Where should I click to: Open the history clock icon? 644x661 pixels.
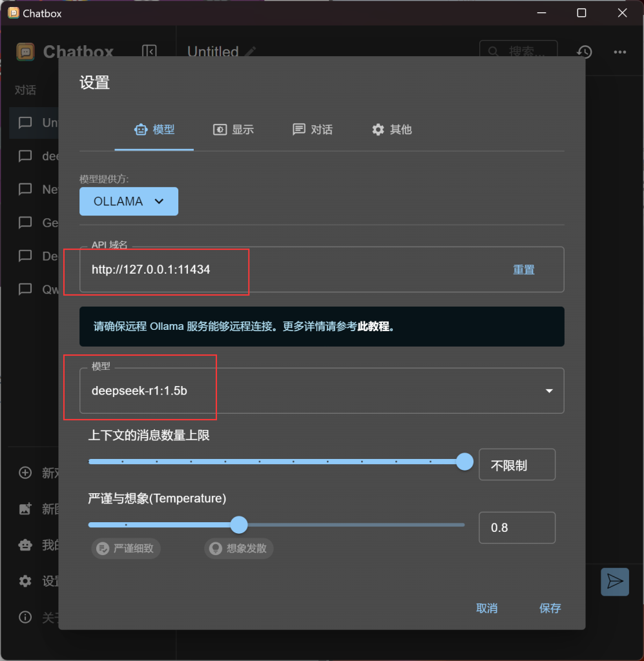[585, 52]
